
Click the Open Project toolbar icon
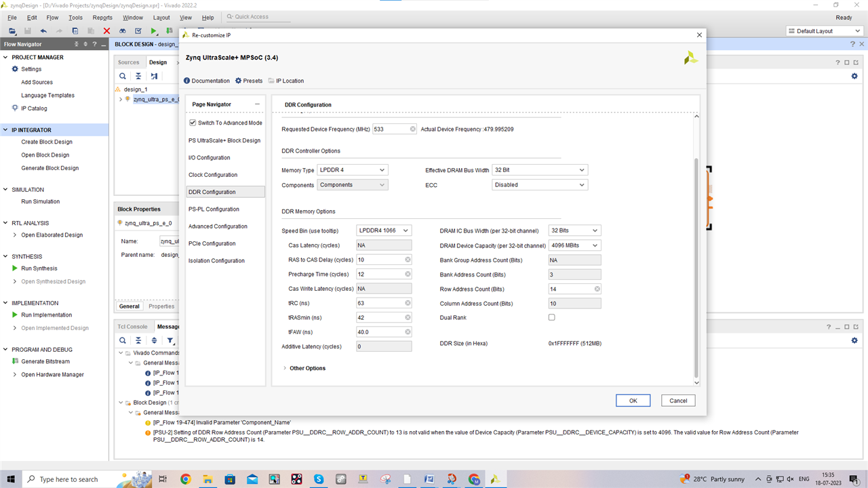(x=12, y=31)
